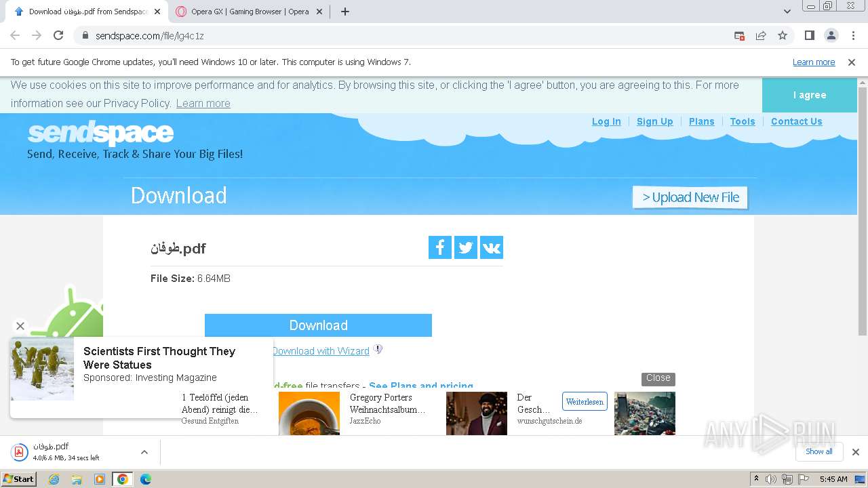The image size is (868, 488).
Task: Open the Sign Up link
Action: (x=654, y=121)
